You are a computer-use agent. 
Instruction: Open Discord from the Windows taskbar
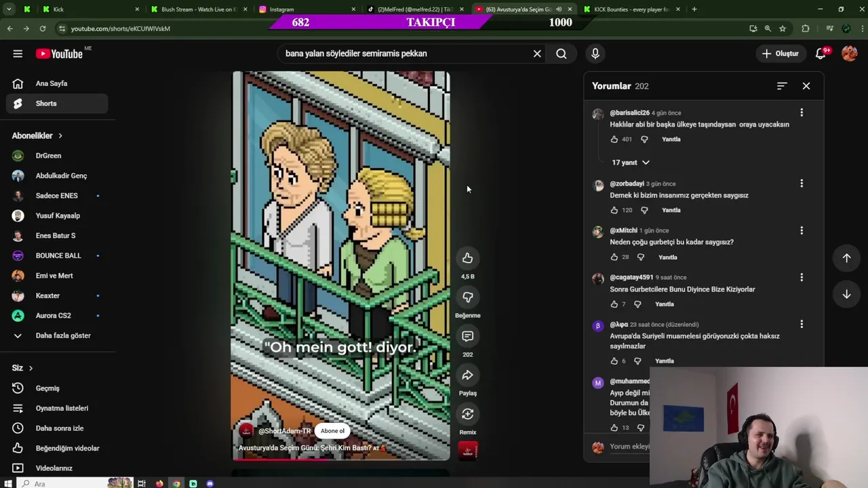pos(210,483)
